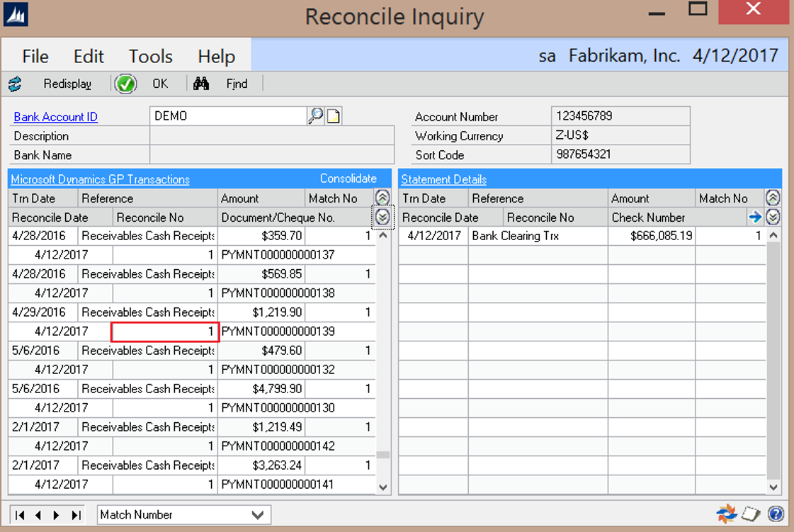Go to the first record navigation button
The image size is (794, 532).
pyautogui.click(x=21, y=515)
